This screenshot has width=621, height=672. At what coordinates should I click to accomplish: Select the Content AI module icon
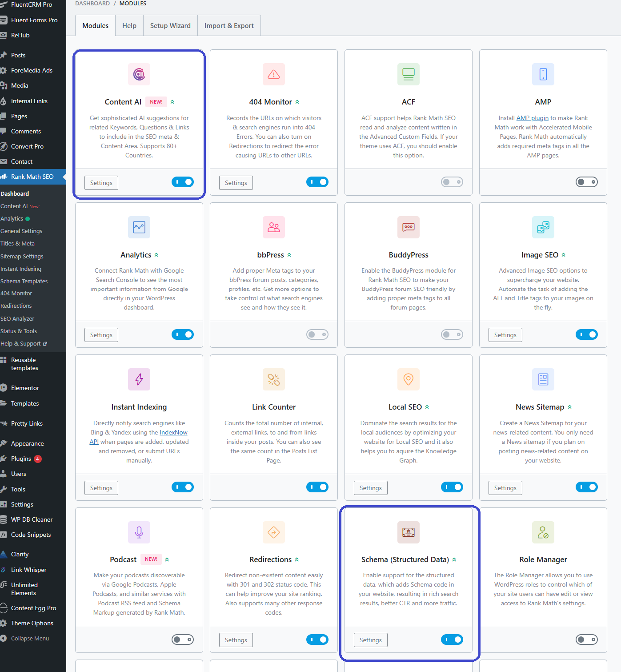(x=139, y=74)
